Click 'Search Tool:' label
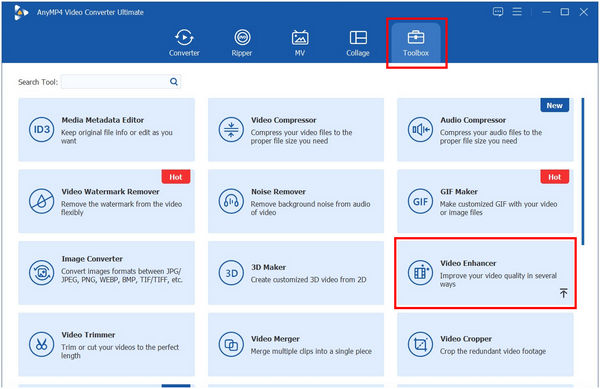Viewport: 600px width, 389px height. coord(38,82)
